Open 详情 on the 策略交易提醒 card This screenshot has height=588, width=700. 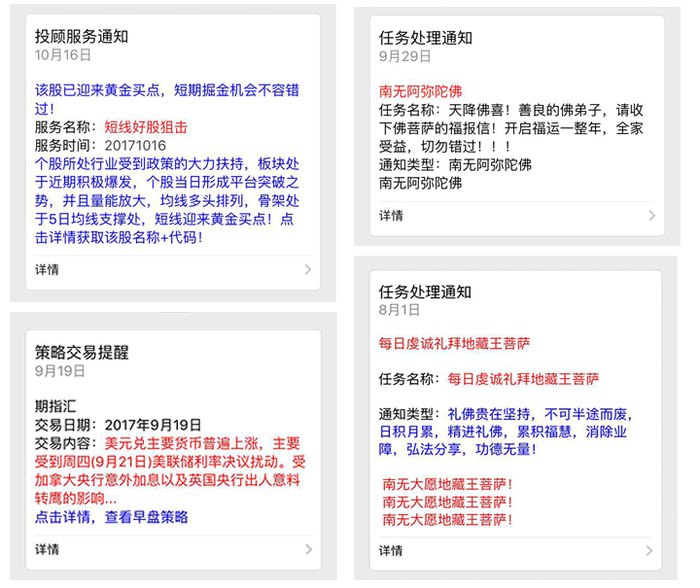(x=47, y=550)
